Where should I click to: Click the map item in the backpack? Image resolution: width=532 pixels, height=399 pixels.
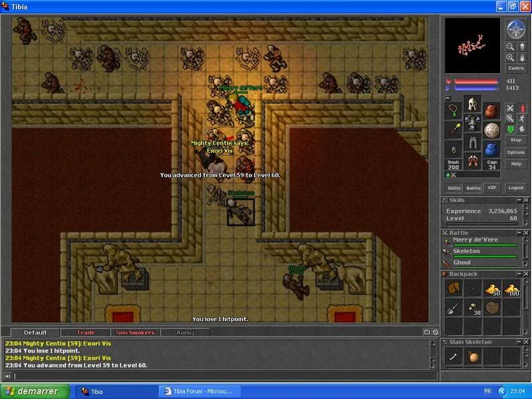(x=454, y=289)
